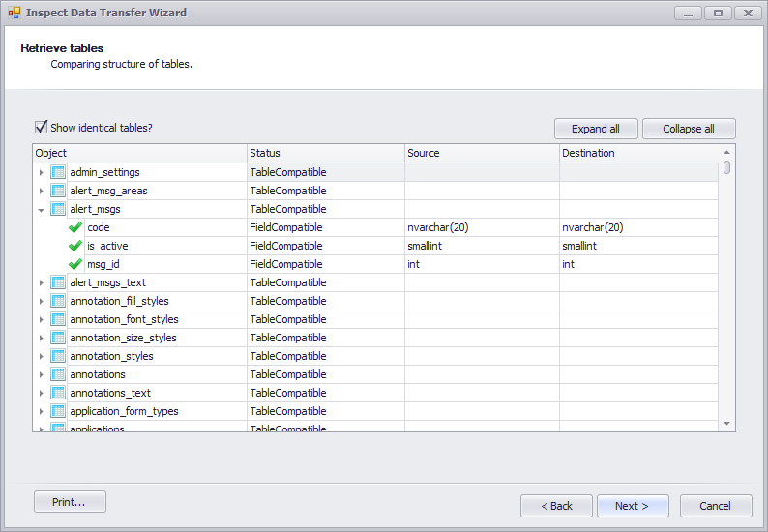Click the Expand all button
This screenshot has height=532, width=768.
pos(596,129)
